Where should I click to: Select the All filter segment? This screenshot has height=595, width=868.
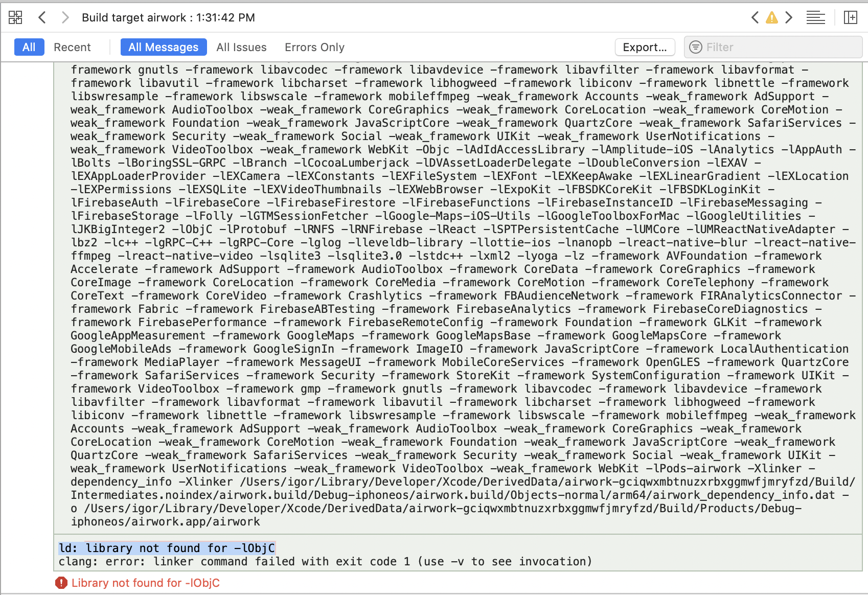(29, 47)
